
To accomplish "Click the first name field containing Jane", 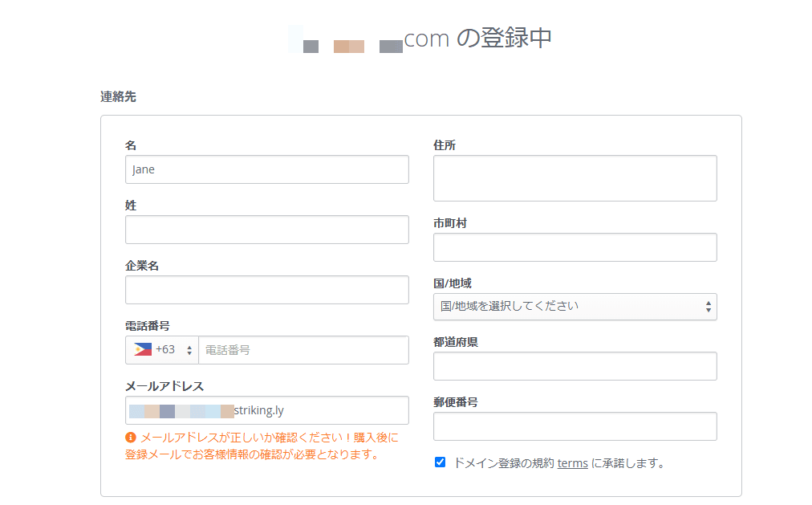I will [x=266, y=169].
